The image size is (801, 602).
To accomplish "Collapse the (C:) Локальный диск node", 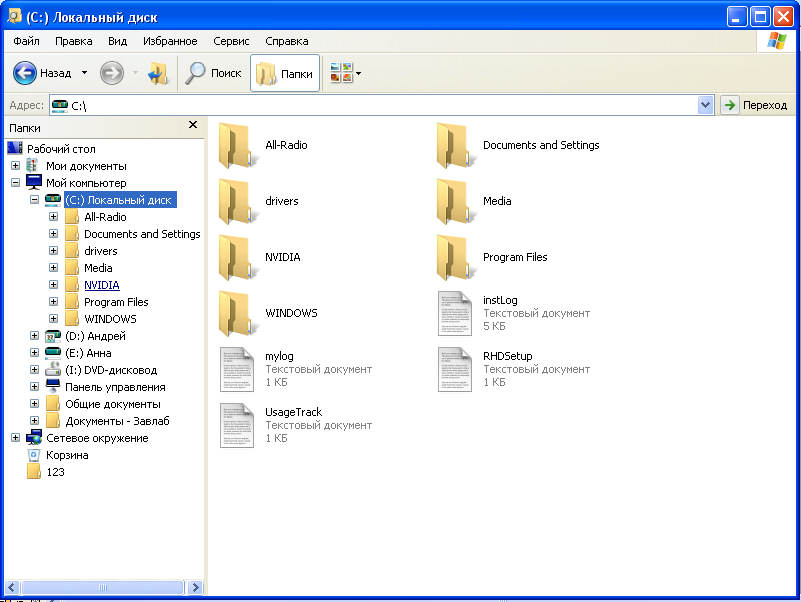I will click(x=34, y=199).
